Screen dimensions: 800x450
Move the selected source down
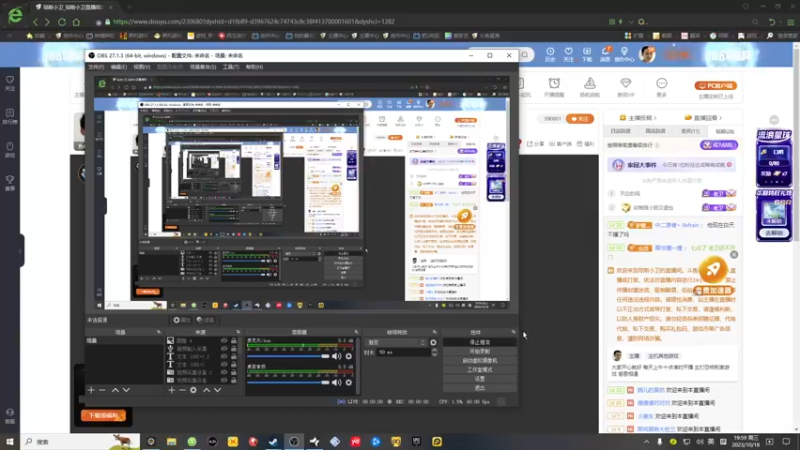point(218,390)
